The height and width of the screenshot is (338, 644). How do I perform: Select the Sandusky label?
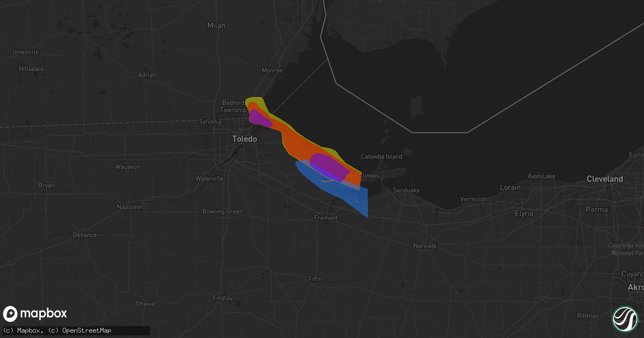point(406,190)
